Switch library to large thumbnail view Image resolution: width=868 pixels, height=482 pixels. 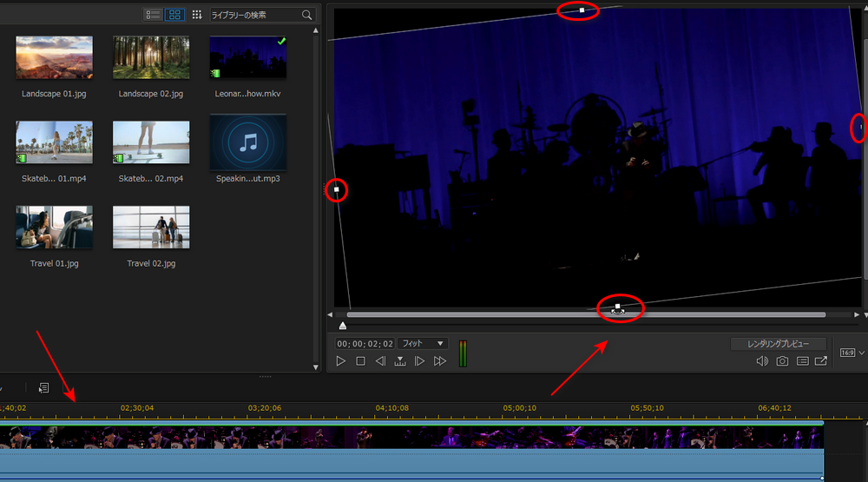pyautogui.click(x=174, y=15)
